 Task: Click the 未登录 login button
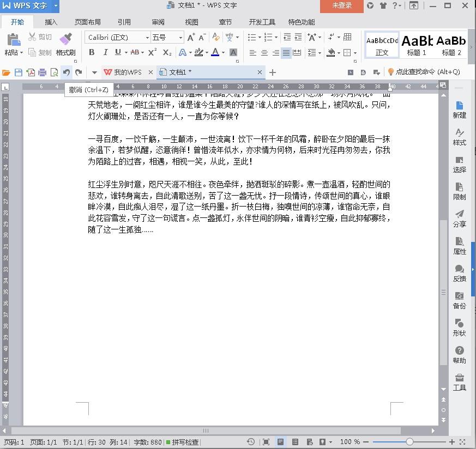click(342, 5)
